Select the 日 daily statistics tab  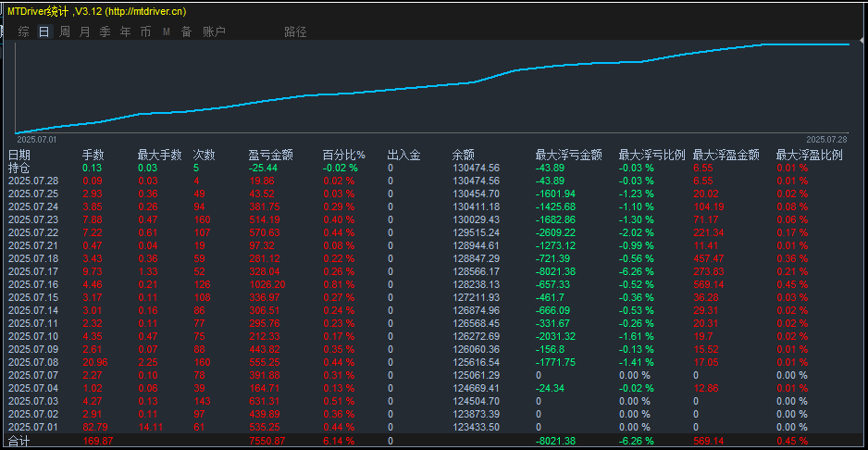pos(43,32)
